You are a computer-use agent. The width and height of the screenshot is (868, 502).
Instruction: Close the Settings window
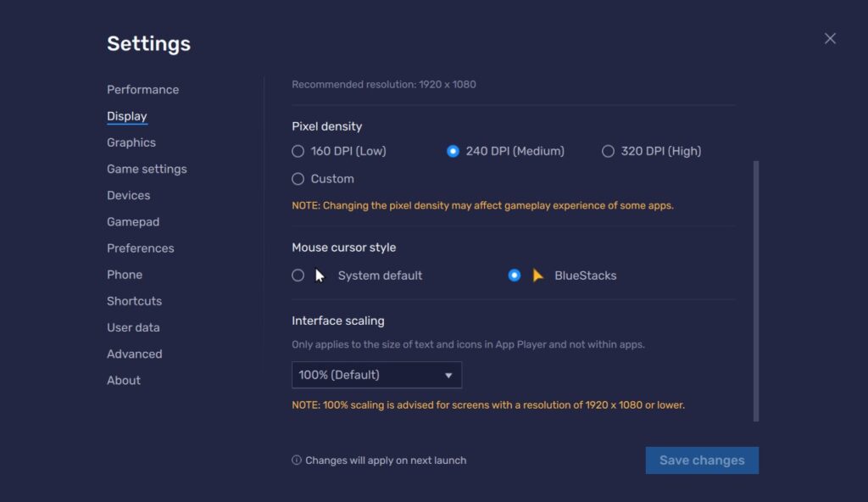coord(829,37)
